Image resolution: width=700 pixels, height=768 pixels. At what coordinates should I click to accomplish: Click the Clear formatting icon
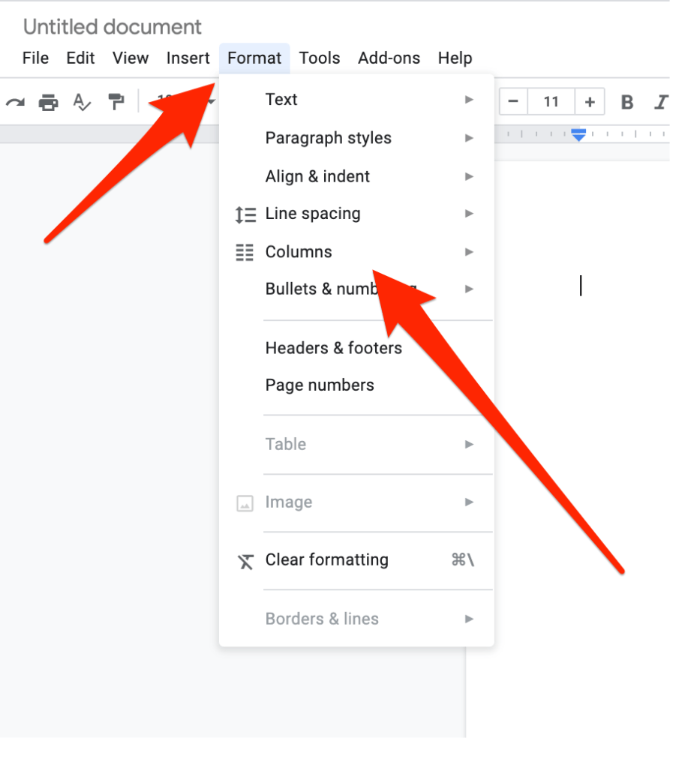tap(244, 560)
